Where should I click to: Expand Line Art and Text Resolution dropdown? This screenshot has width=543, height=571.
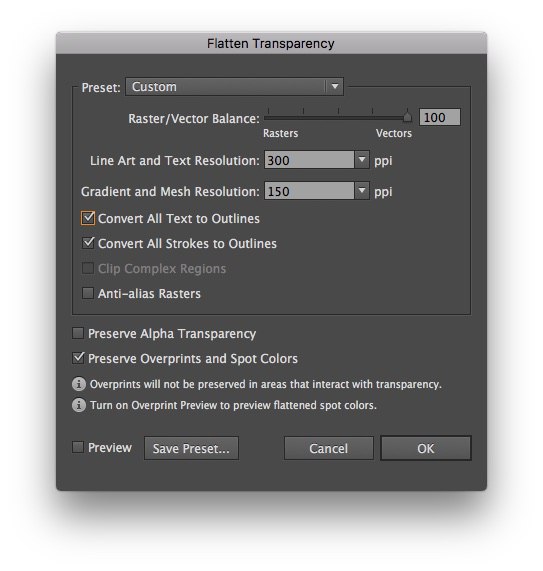362,160
